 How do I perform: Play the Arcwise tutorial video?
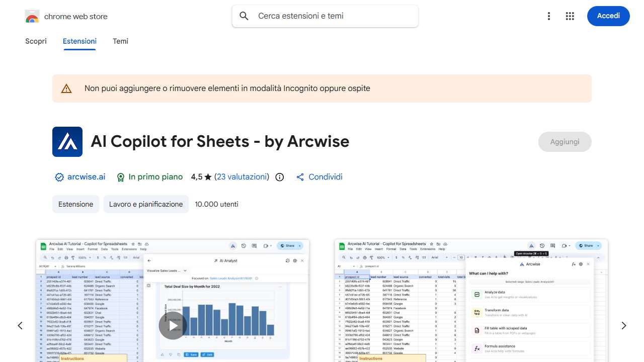tap(173, 325)
